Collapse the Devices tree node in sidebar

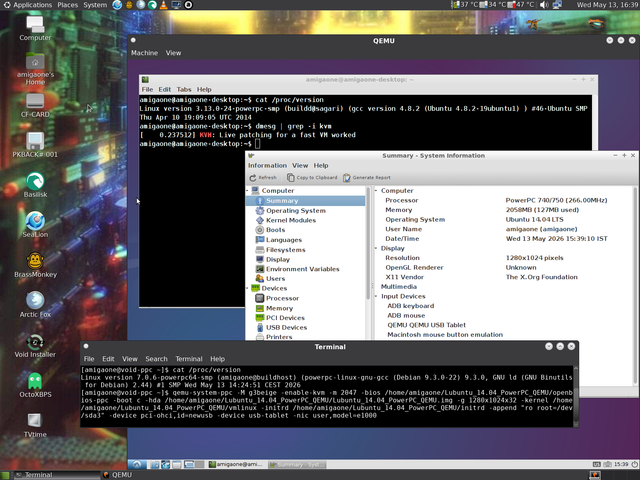(x=248, y=288)
